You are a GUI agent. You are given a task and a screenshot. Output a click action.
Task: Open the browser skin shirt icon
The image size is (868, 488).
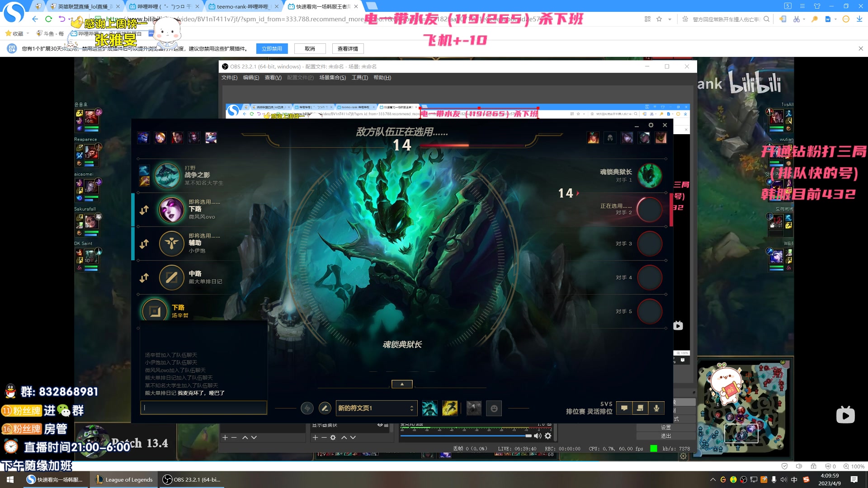pyautogui.click(x=817, y=6)
